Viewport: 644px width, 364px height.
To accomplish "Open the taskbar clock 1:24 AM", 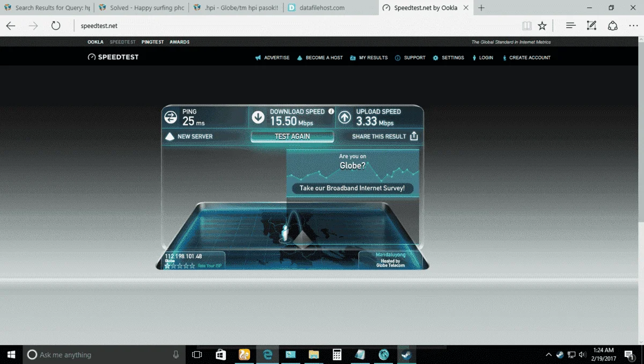I will [605, 354].
